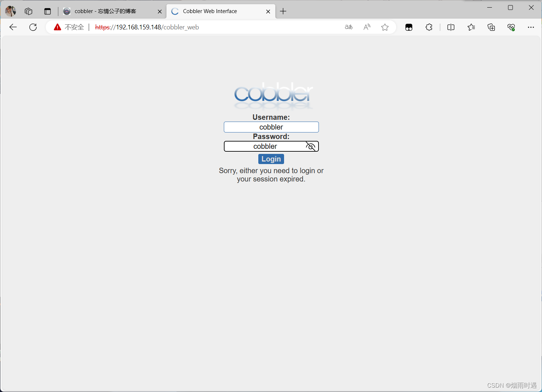Click the address bar URL
The image size is (542, 392).
pos(147,27)
